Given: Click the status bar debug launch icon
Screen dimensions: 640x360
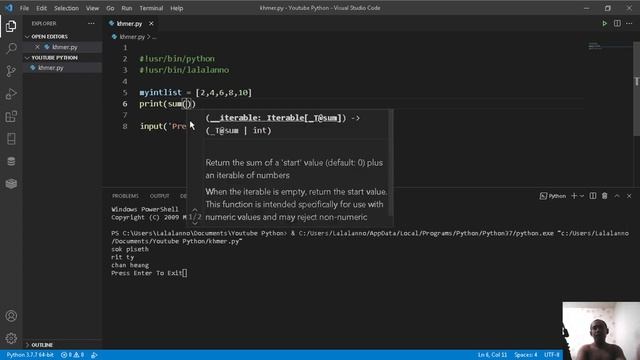Looking at the screenshot, I should click(94, 355).
